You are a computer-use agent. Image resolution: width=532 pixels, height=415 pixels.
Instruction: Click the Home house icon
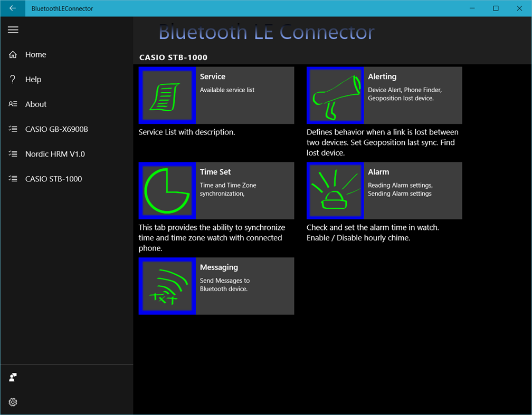pyautogui.click(x=13, y=54)
